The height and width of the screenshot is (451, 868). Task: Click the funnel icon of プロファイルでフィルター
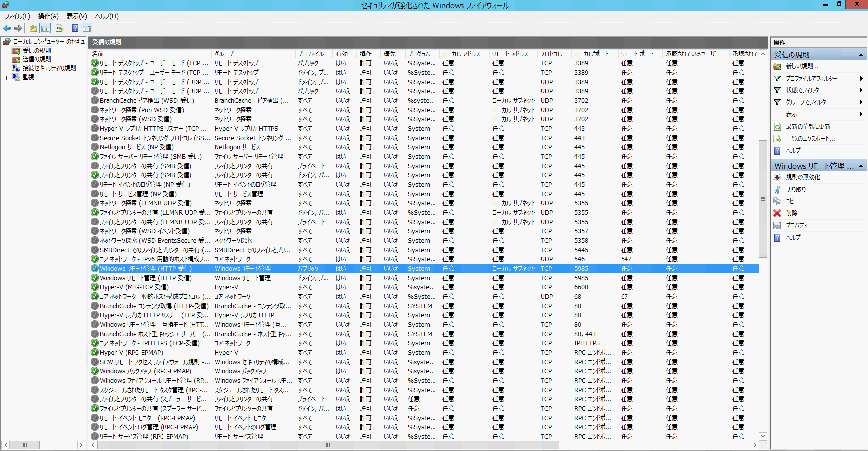(x=777, y=79)
